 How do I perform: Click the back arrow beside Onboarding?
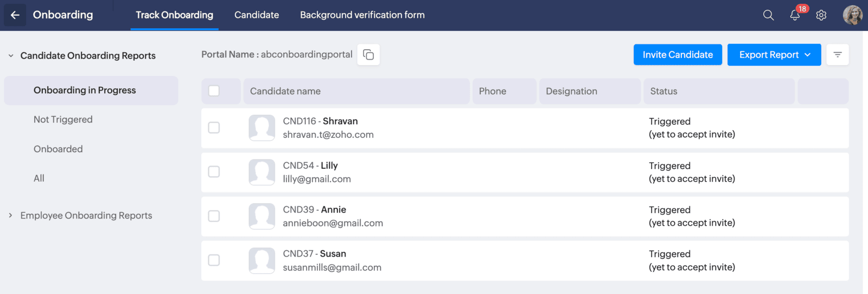click(x=15, y=15)
